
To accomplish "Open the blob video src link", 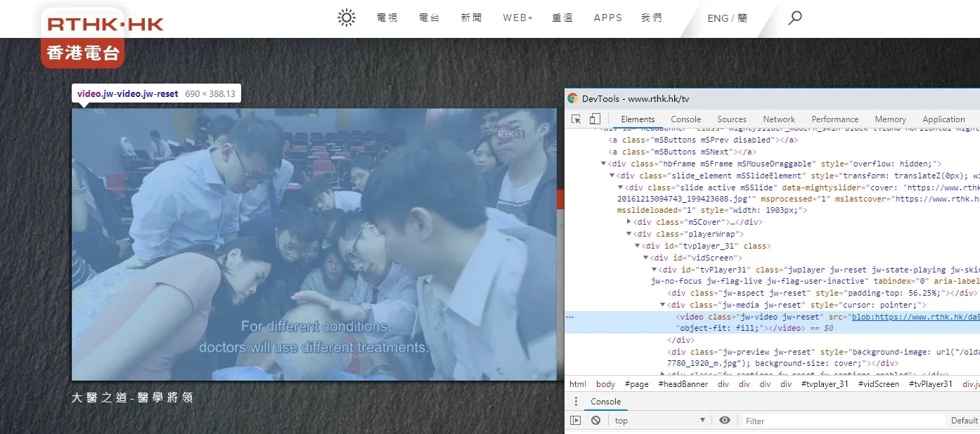I will (x=915, y=317).
